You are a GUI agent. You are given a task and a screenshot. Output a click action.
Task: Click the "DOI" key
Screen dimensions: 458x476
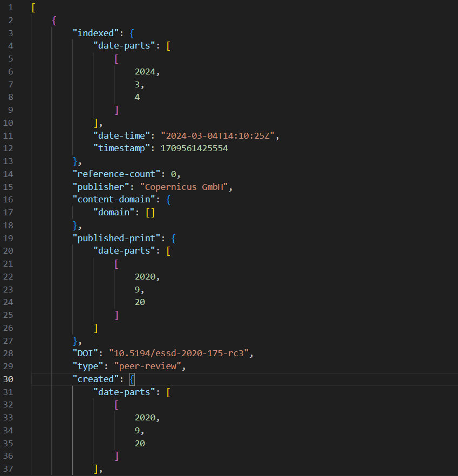click(85, 353)
